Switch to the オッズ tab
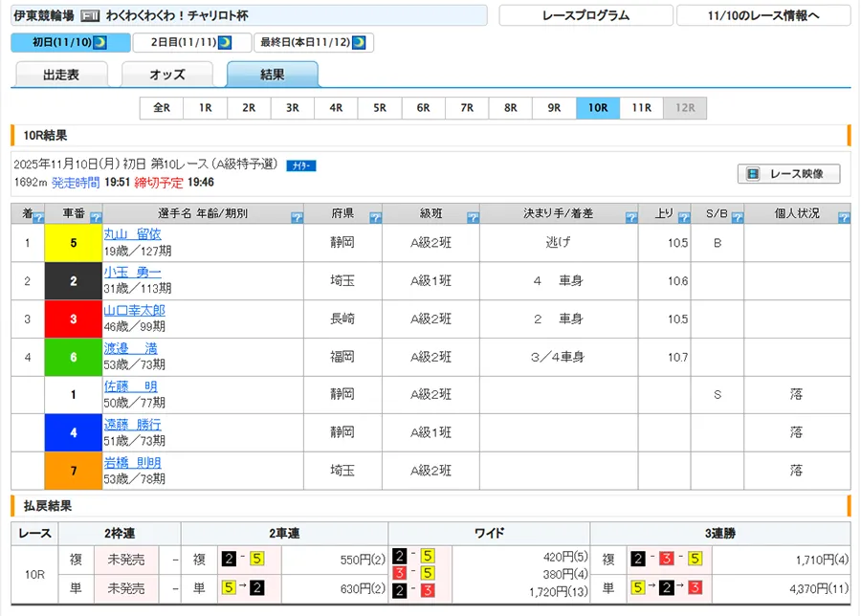 pos(166,75)
